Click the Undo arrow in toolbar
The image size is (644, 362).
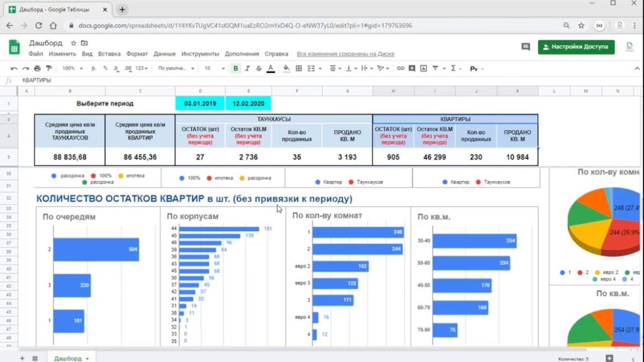(14, 69)
